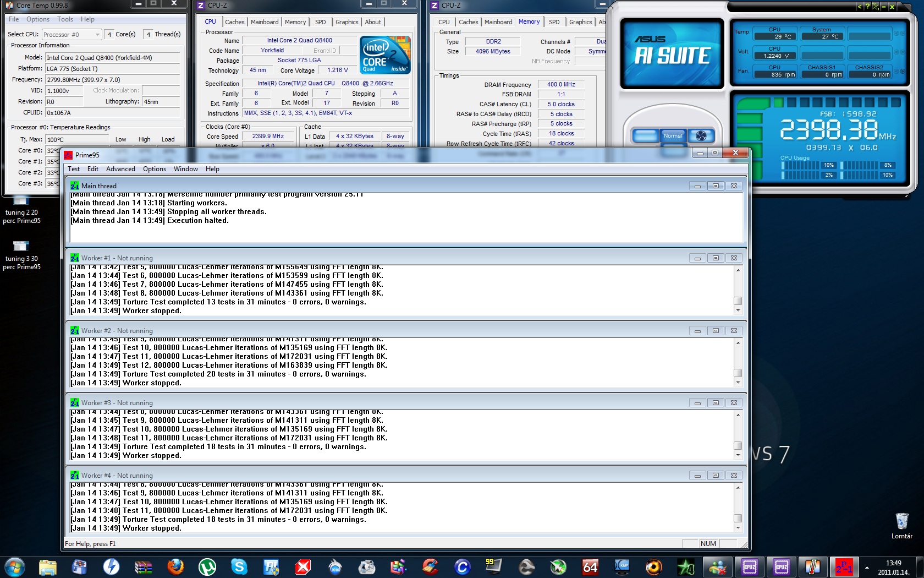Screen dimensions: 924x578
Task: Launch Firefox from the taskbar
Action: tap(175, 566)
